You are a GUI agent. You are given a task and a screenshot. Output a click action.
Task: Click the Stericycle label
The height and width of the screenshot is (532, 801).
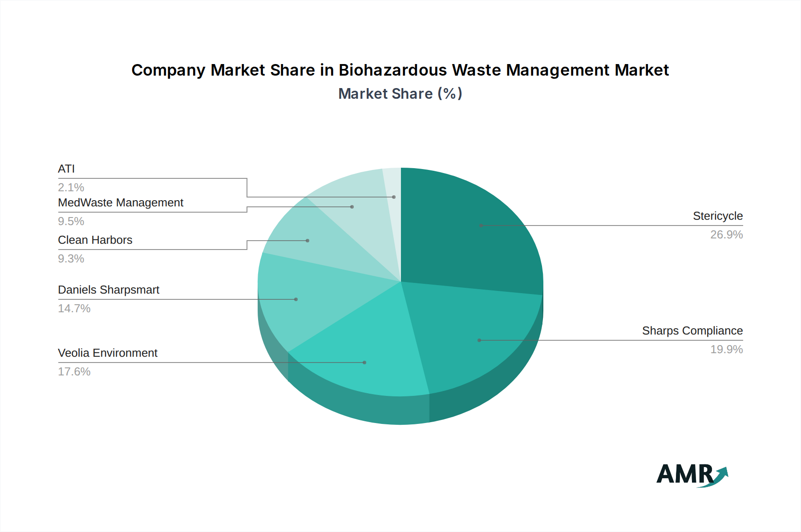717,216
